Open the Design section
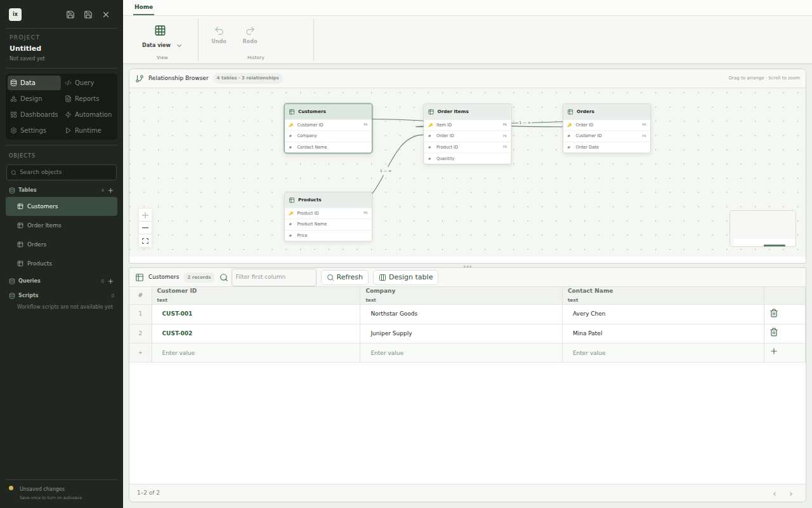This screenshot has width=812, height=508. (x=34, y=98)
